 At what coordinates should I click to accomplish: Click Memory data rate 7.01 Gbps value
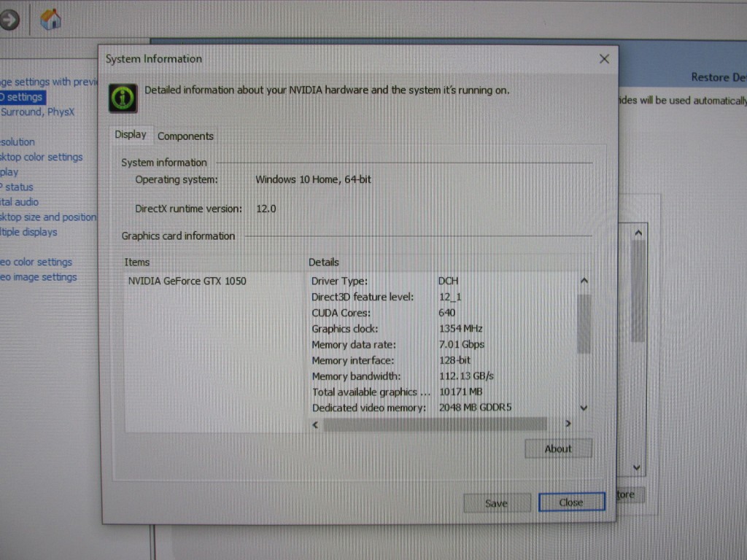click(x=462, y=344)
